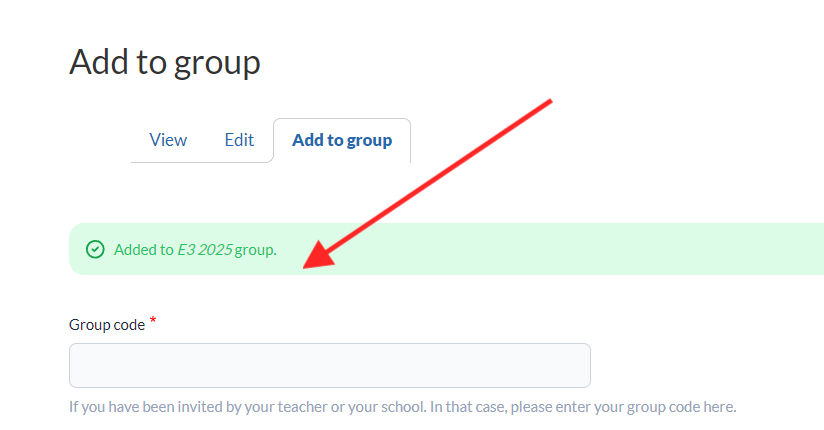Click the red required asterisk

(x=153, y=322)
